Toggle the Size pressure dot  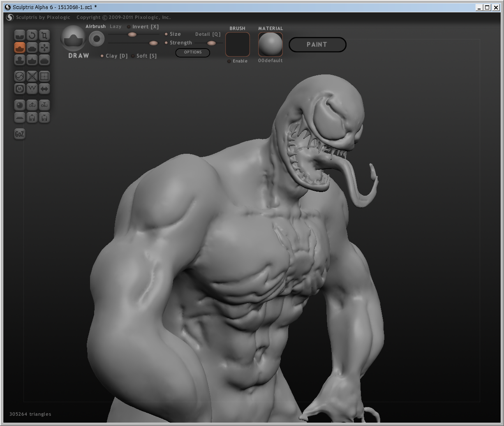pos(166,34)
